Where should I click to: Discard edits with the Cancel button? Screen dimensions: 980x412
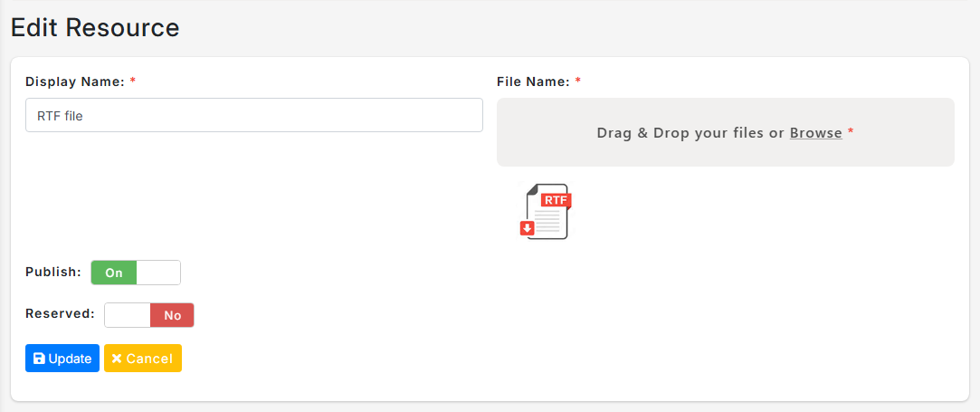[142, 359]
